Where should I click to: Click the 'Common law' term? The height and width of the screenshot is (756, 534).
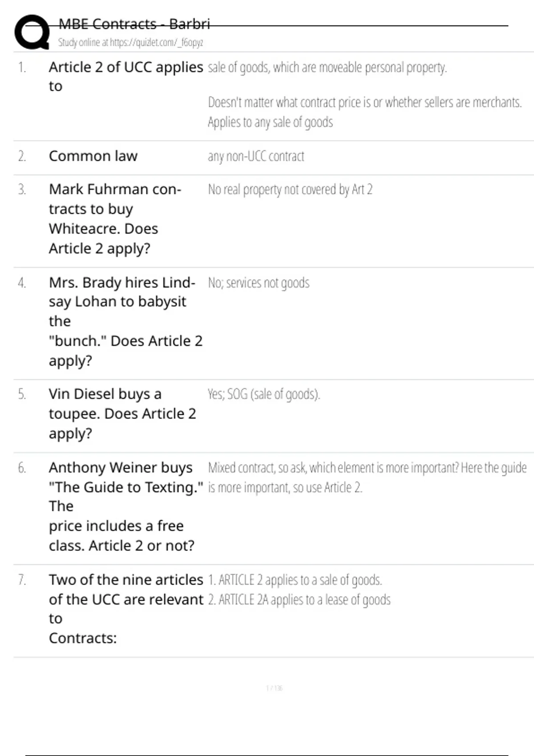93,156
